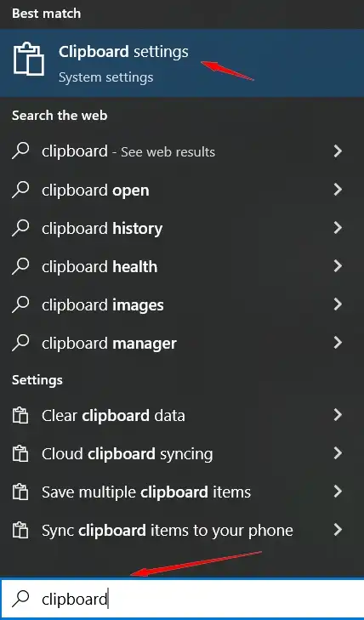This screenshot has width=364, height=620.
Task: Expand chevron for clipboard images suggestion
Action: tap(338, 304)
